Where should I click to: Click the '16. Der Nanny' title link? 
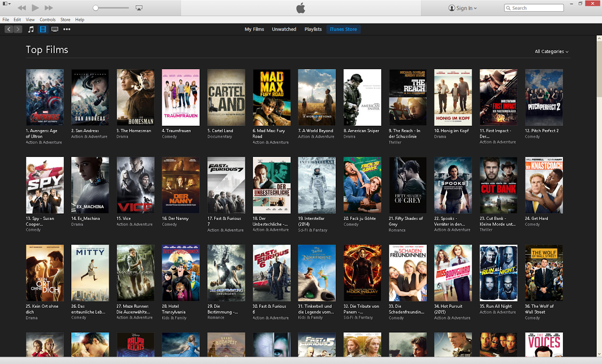tap(175, 218)
